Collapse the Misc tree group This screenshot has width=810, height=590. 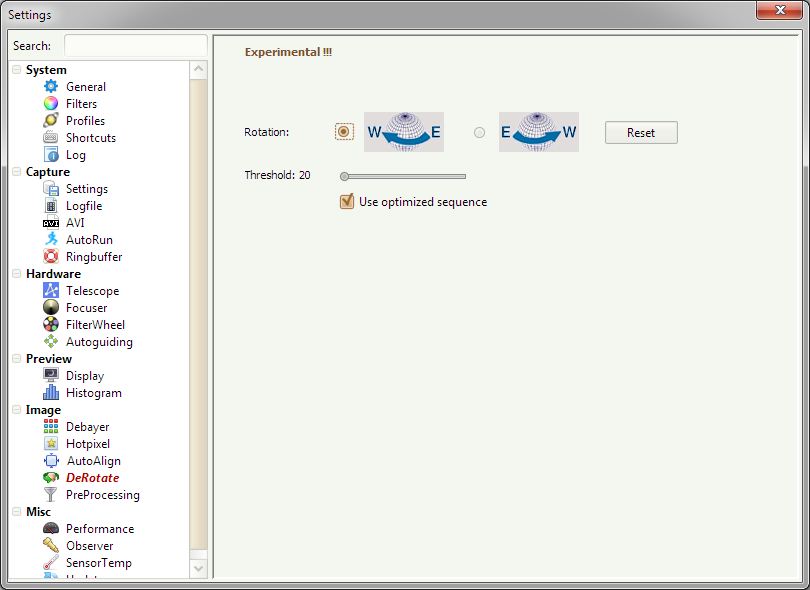point(17,511)
